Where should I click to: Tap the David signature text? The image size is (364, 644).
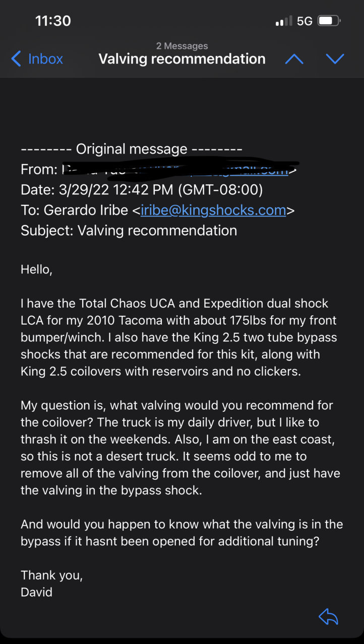[36, 592]
